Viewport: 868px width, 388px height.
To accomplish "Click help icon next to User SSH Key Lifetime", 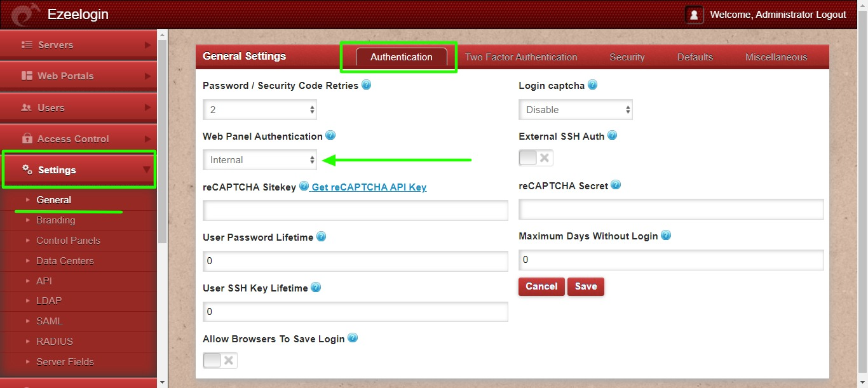I will pos(316,288).
